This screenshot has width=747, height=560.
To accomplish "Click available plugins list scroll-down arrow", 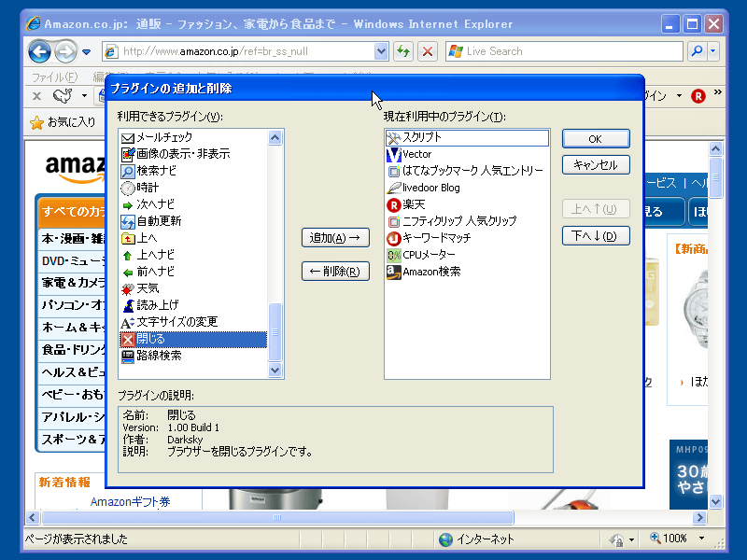I will [x=275, y=370].
